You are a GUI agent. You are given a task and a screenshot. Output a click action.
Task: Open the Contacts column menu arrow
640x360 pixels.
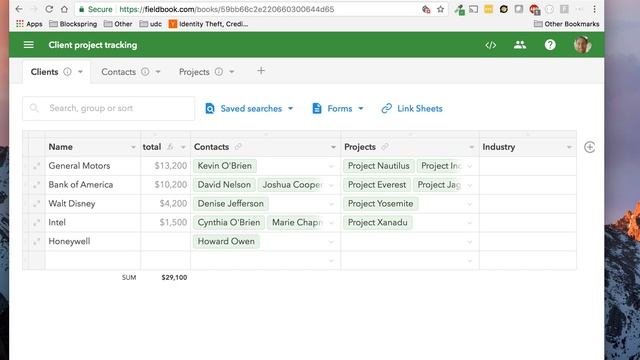coord(333,147)
